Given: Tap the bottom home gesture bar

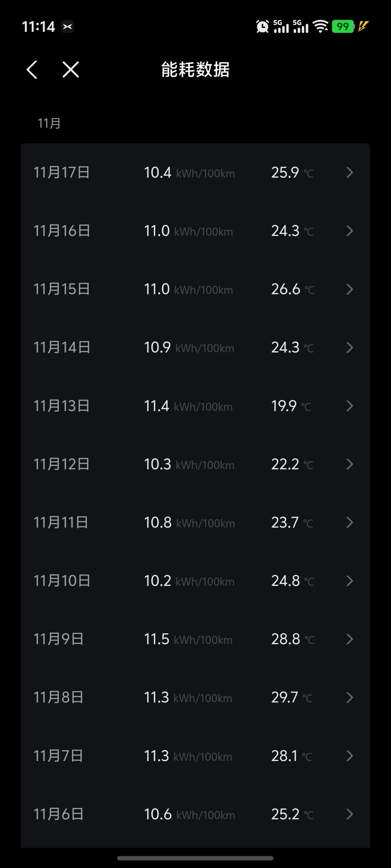Looking at the screenshot, I should [195, 858].
